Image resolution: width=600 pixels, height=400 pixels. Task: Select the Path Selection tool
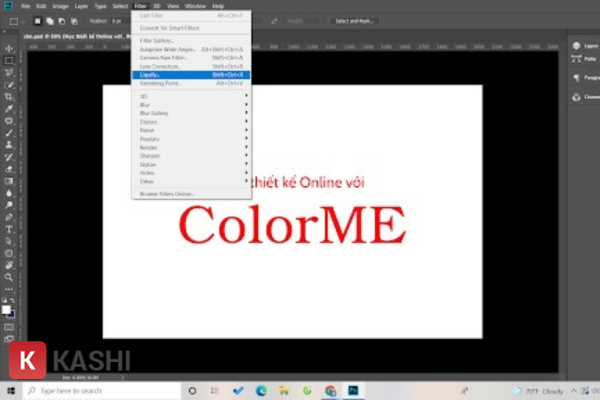[x=9, y=241]
